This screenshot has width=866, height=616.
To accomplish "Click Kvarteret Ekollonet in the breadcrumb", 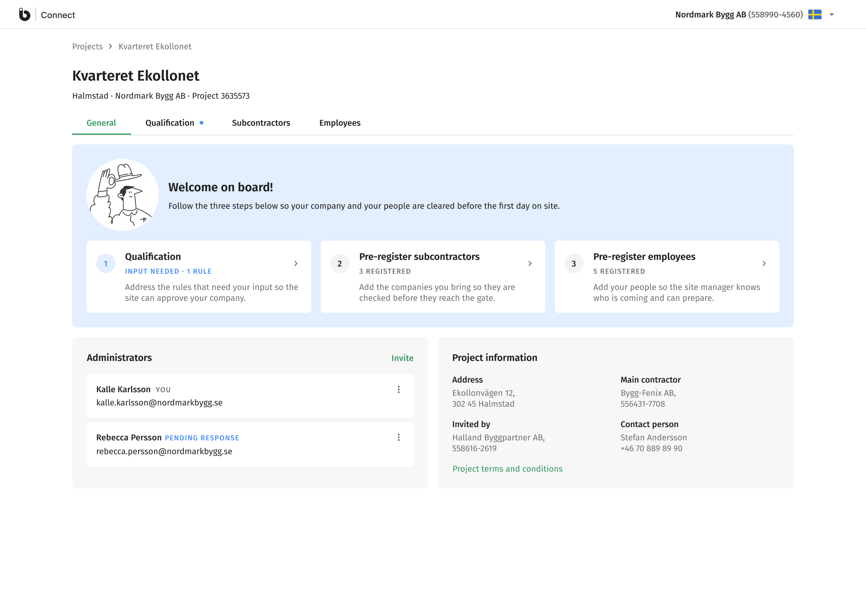I will (x=155, y=46).
